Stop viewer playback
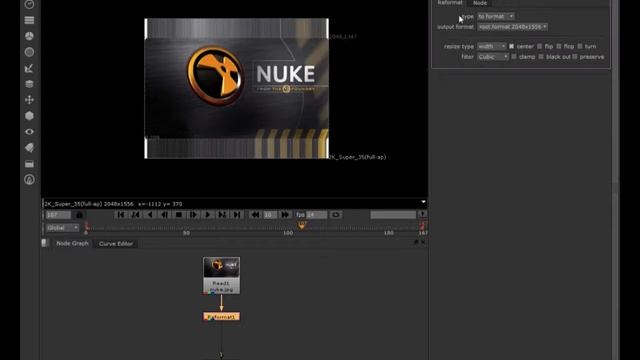This screenshot has width=640, height=360. click(179, 215)
